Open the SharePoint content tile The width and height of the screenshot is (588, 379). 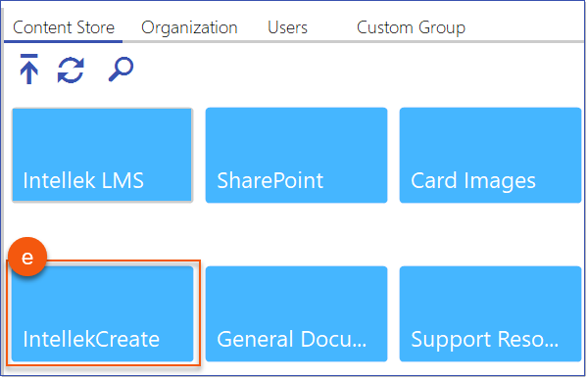(296, 155)
